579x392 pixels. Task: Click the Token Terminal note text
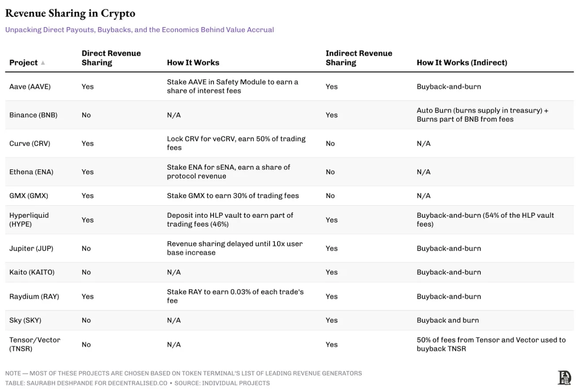[x=183, y=373]
